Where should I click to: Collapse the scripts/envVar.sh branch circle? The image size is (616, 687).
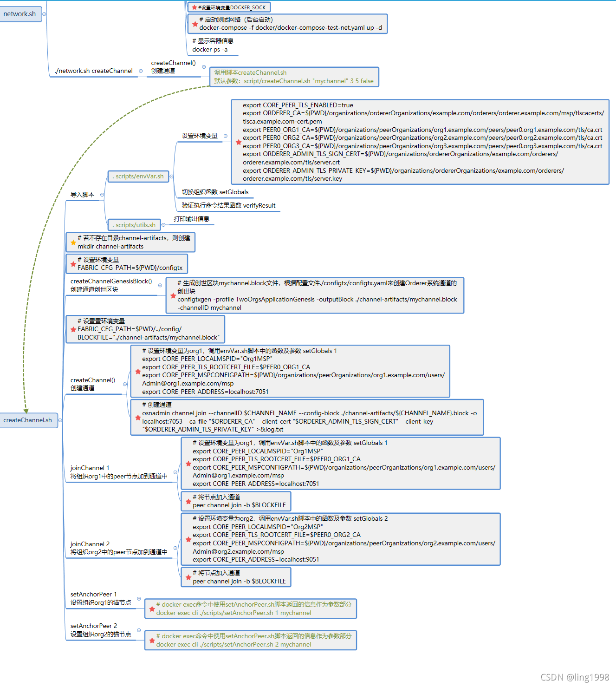click(171, 177)
